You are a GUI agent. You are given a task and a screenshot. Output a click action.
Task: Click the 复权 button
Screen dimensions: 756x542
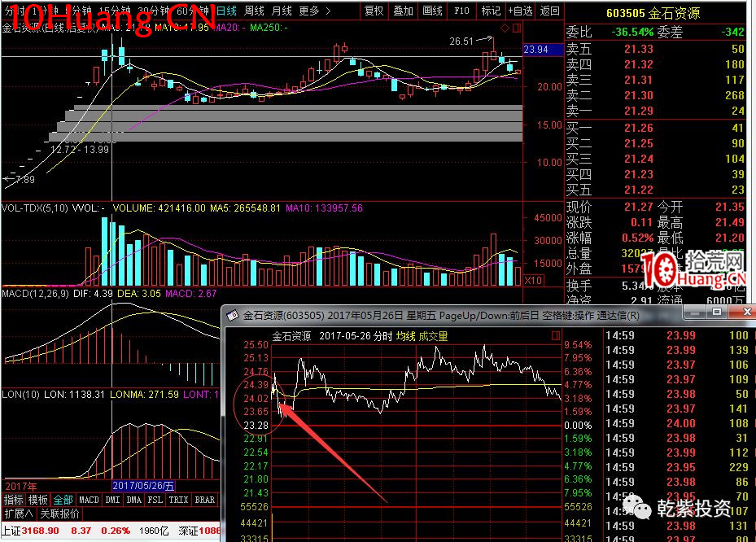pyautogui.click(x=374, y=11)
